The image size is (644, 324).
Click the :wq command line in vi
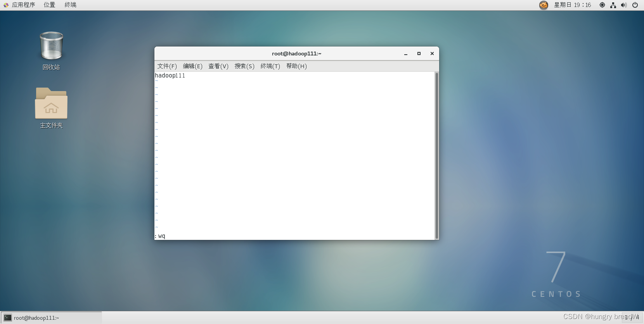pos(160,236)
